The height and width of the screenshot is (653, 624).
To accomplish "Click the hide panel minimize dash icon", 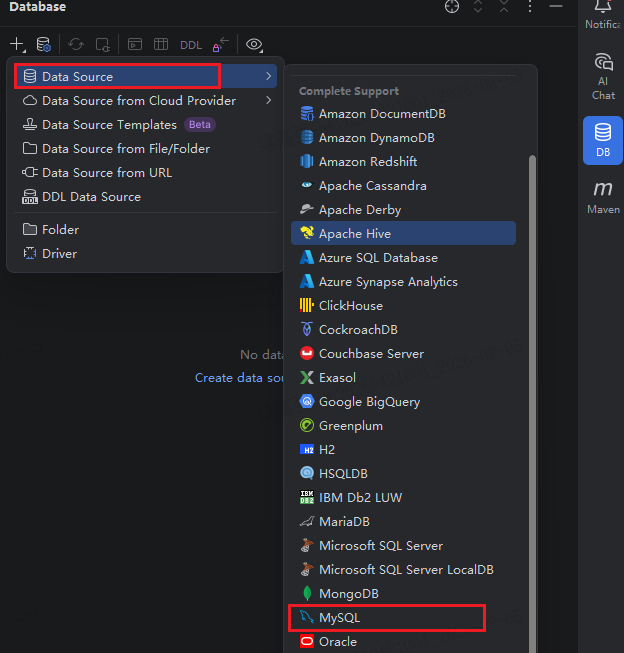I will click(556, 6).
